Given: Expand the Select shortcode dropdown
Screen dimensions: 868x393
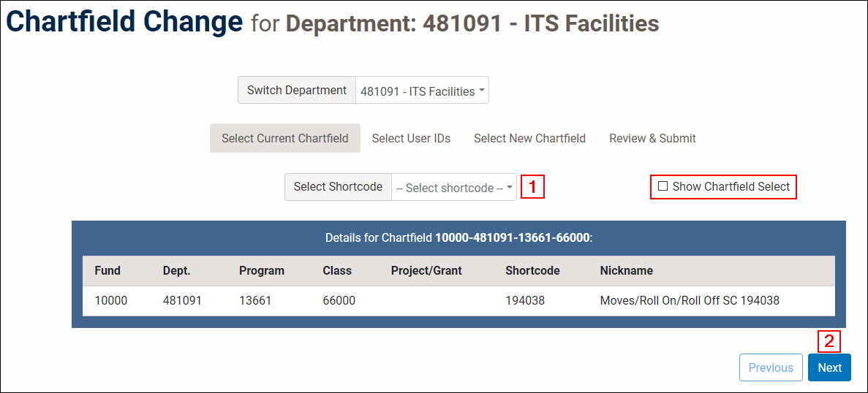Looking at the screenshot, I should click(454, 188).
